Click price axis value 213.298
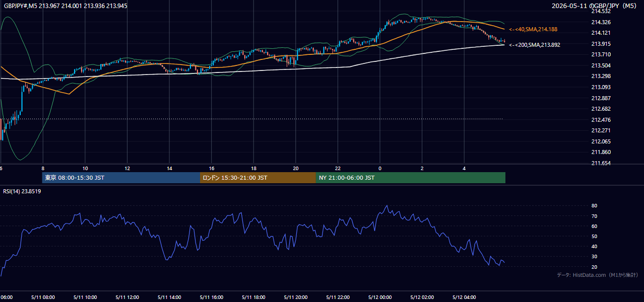This screenshot has width=644, height=302. (x=601, y=76)
